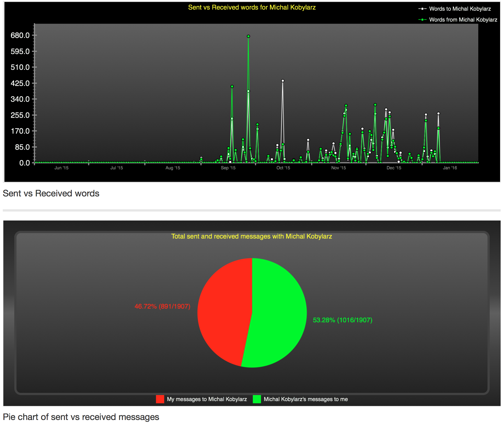504x427 pixels.
Task: Click the red legend square for my messages
Action: click(x=160, y=399)
